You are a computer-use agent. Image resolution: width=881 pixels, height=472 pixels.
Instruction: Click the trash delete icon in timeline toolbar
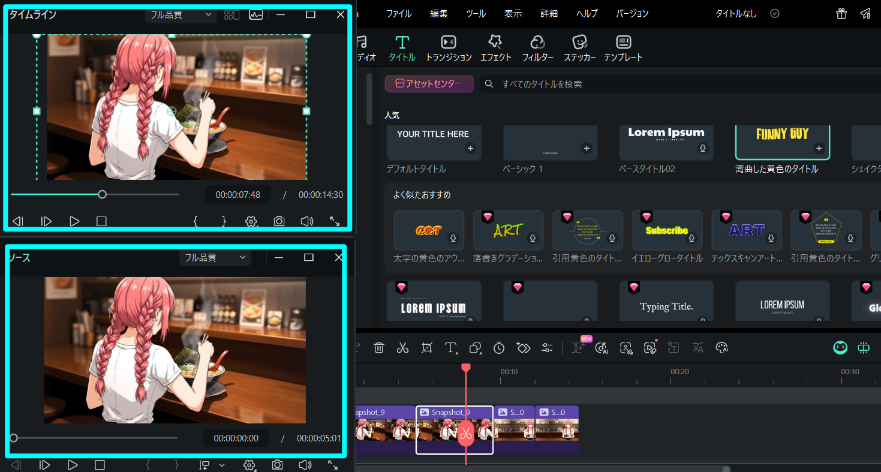tap(379, 348)
